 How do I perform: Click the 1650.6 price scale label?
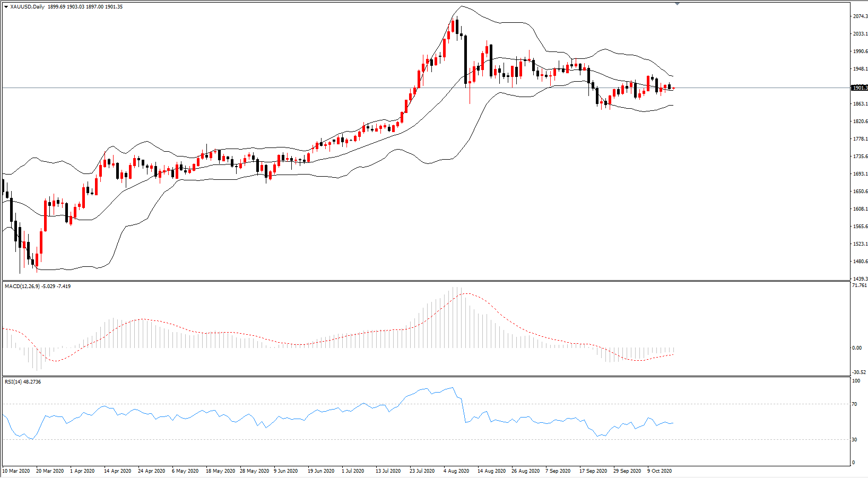[860, 192]
